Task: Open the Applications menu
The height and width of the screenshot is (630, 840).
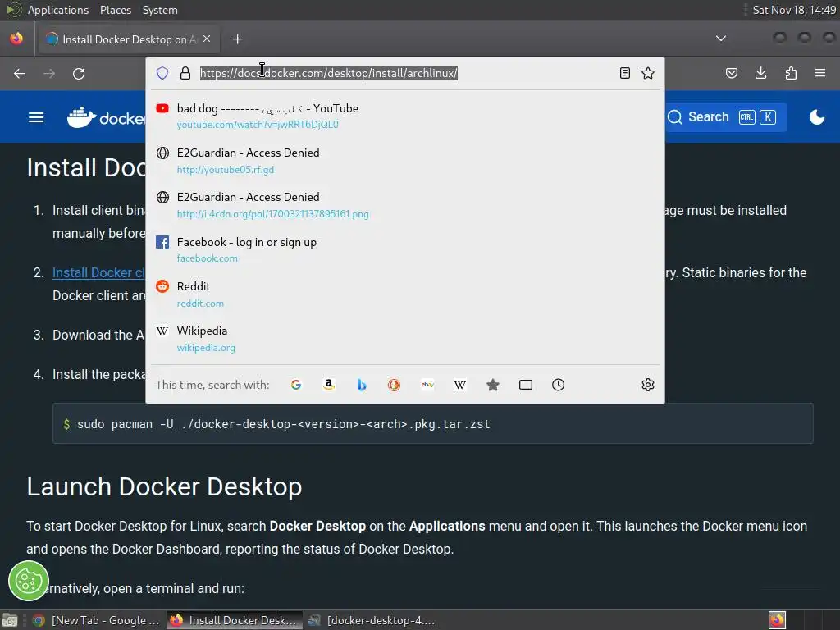Action: pos(58,10)
